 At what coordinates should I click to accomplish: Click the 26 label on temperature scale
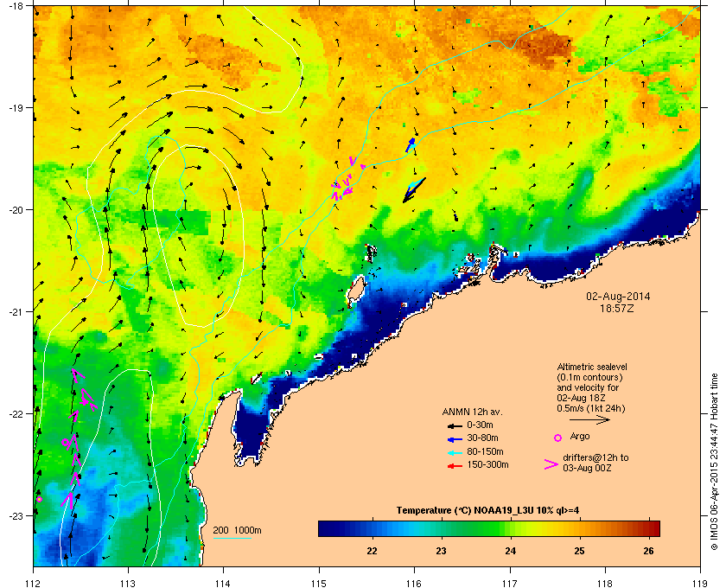[x=649, y=551]
